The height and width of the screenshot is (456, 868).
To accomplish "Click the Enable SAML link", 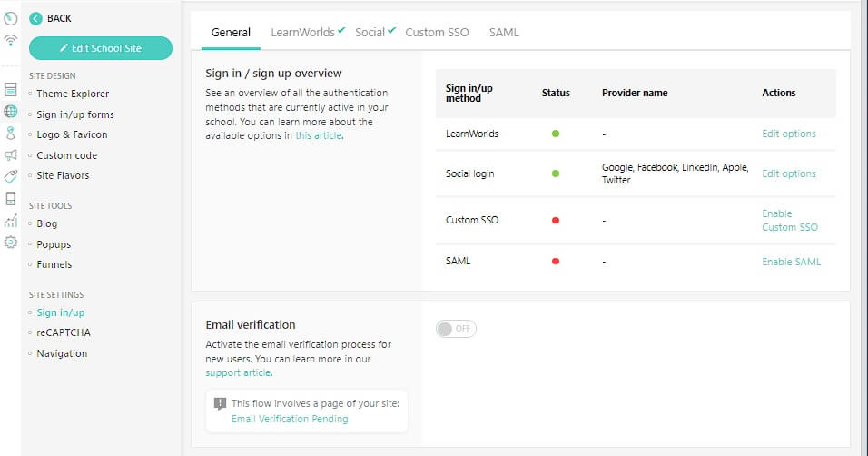I will coord(791,262).
